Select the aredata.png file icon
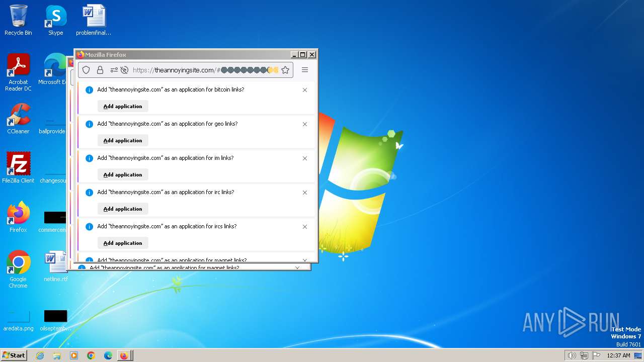The width and height of the screenshot is (644, 362). (x=18, y=320)
